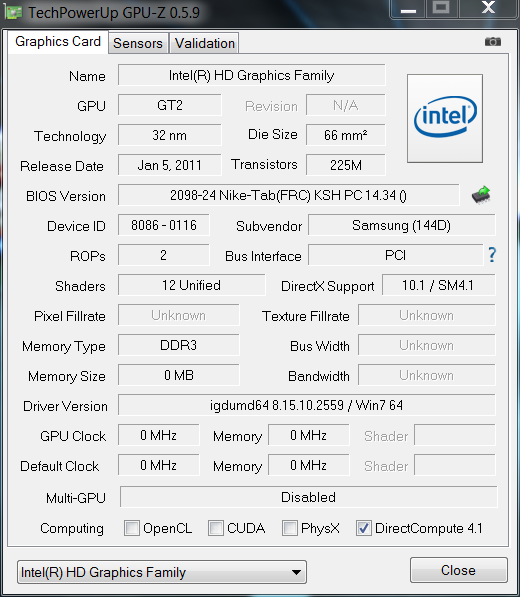Click the Name field value
Screen dimensions: 520x597
pyautogui.click(x=252, y=75)
